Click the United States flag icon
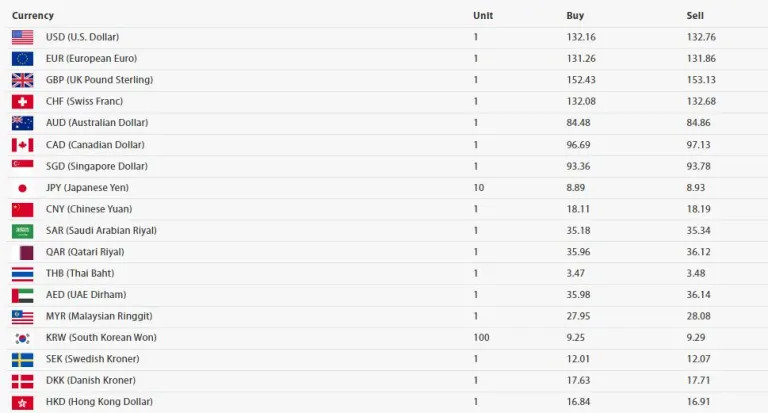 tap(23, 37)
